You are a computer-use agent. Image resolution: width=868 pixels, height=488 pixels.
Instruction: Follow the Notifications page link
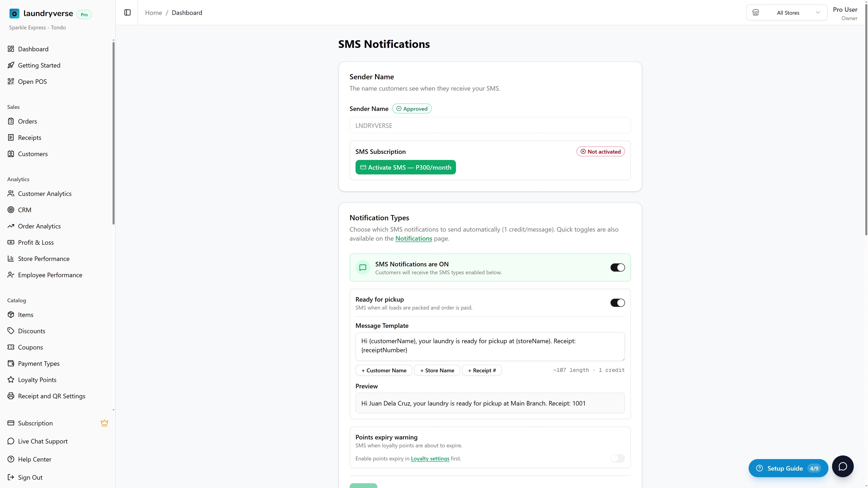pyautogui.click(x=413, y=238)
